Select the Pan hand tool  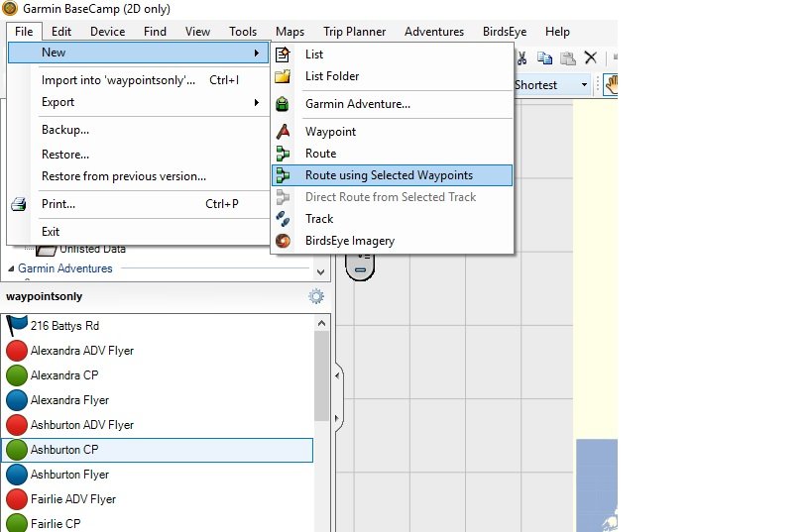click(x=611, y=85)
